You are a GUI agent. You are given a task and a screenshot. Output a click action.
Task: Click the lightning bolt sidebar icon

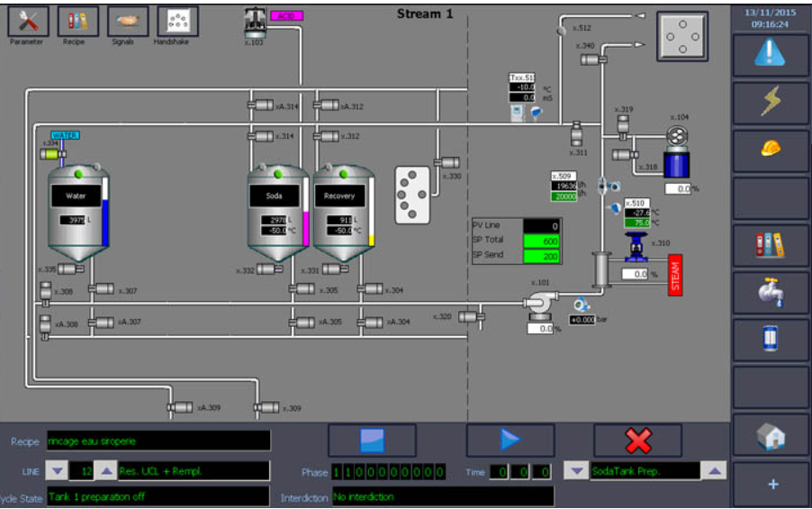click(771, 102)
